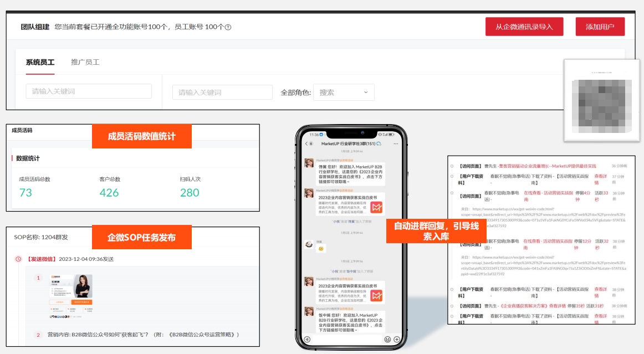Tap the plus icon in the chat bar
The image size is (644, 354).
(x=397, y=339)
